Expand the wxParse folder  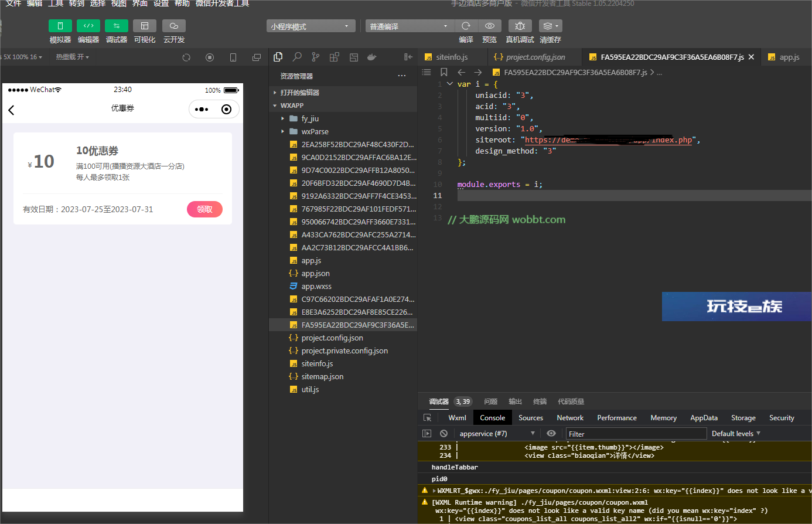343,131
